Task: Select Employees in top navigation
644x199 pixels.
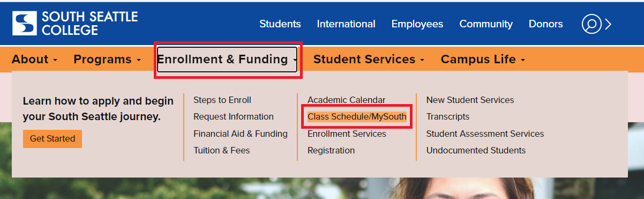Action: pyautogui.click(x=417, y=24)
